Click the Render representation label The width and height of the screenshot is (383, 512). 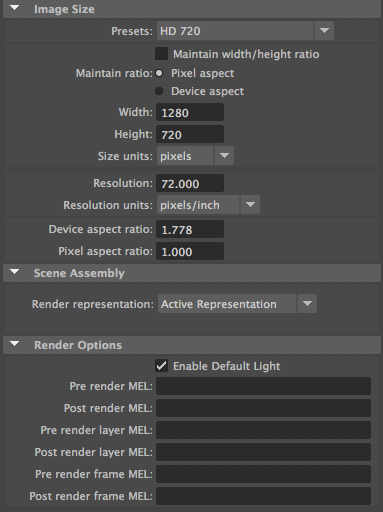click(93, 304)
